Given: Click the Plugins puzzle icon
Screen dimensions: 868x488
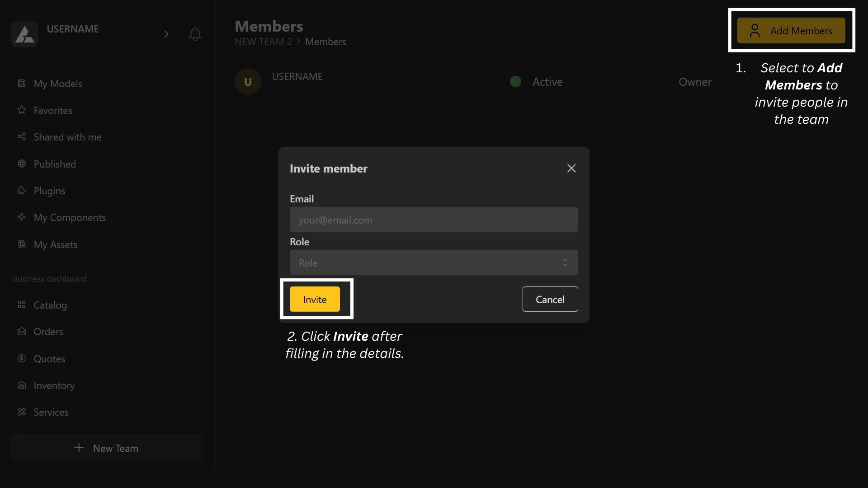Looking at the screenshot, I should coord(22,190).
